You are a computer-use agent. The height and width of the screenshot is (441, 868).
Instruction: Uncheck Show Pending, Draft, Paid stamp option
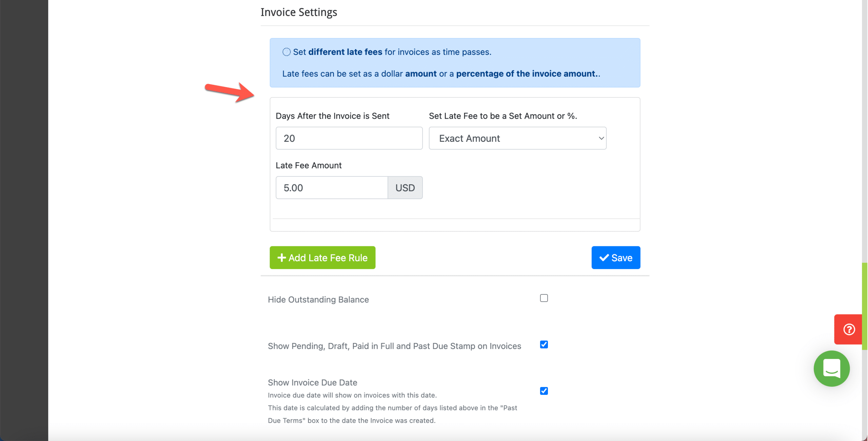(544, 345)
